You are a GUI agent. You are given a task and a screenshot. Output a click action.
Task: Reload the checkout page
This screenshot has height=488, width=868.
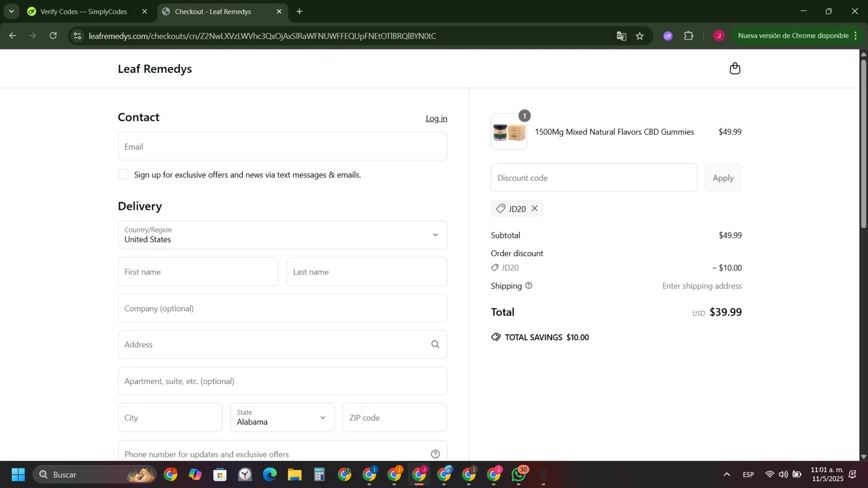pos(53,36)
